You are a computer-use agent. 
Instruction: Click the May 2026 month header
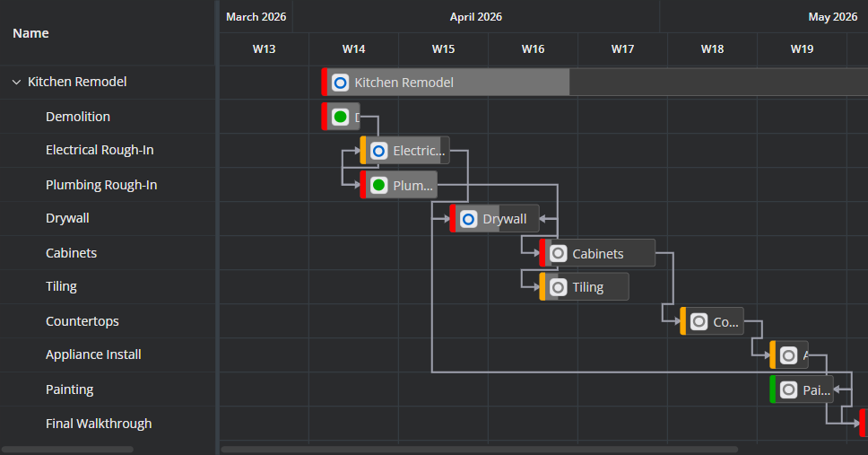point(832,17)
